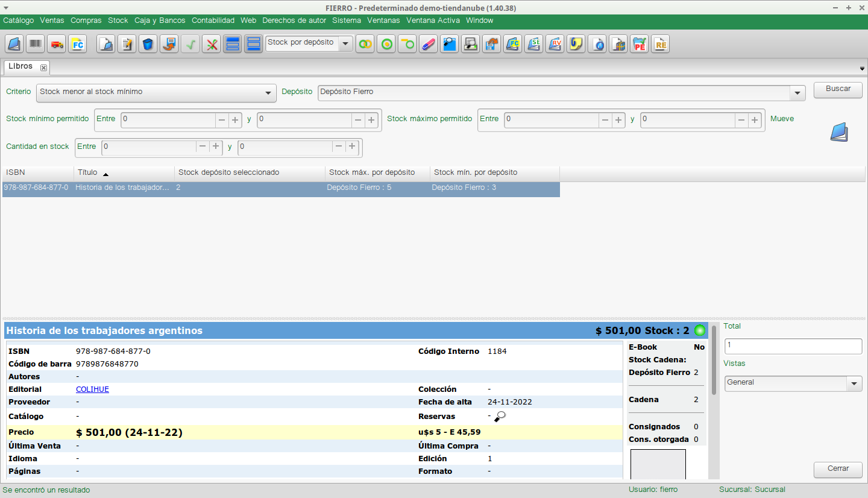This screenshot has width=868, height=498.
Task: Click the save-with-arrow diskette icon
Action: (169, 44)
